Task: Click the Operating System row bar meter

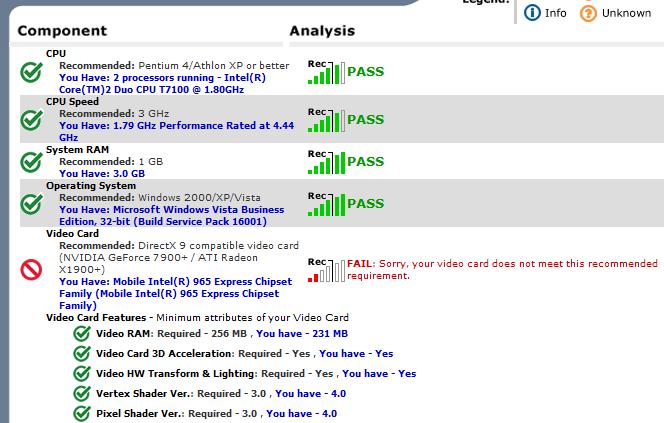Action: (326, 204)
